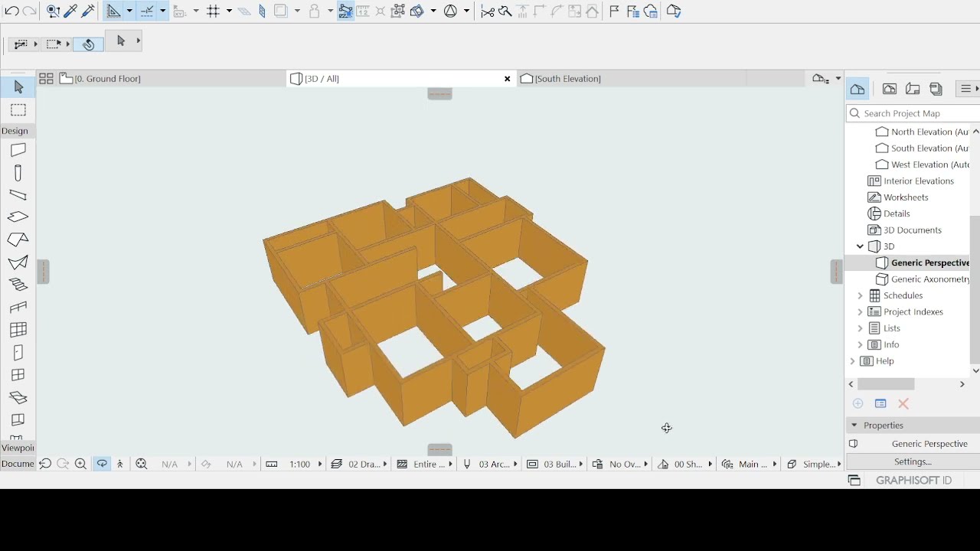Select the Slab tool

[18, 217]
